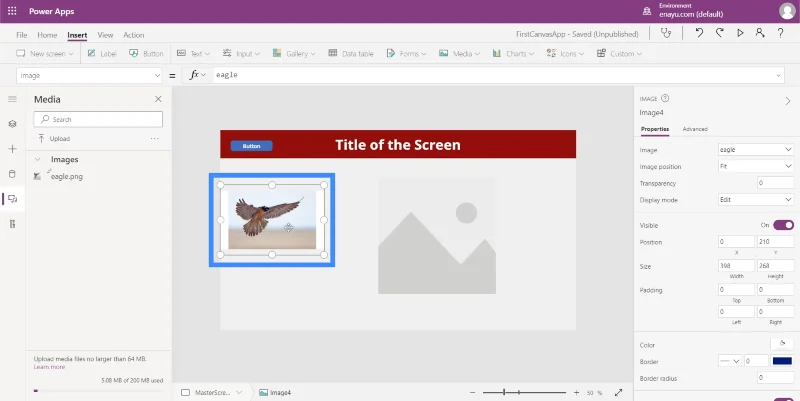Open the Icons dropdown
The width and height of the screenshot is (800, 401).
tap(565, 54)
